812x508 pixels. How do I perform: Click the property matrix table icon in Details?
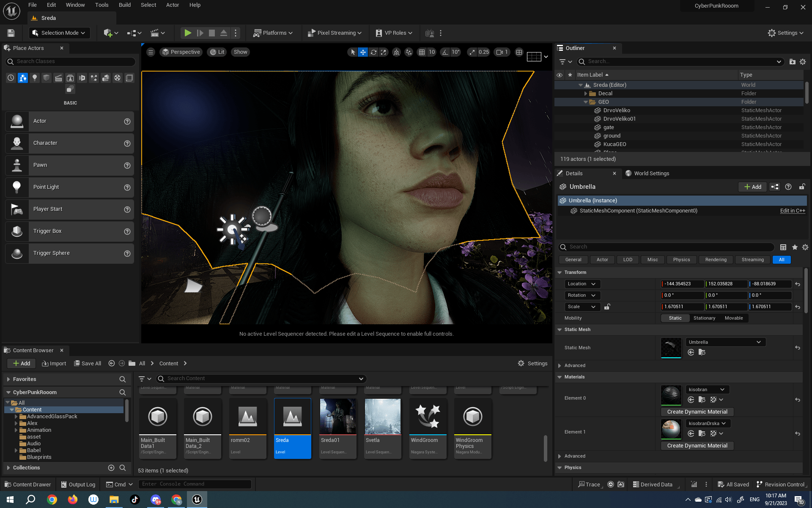coord(783,247)
